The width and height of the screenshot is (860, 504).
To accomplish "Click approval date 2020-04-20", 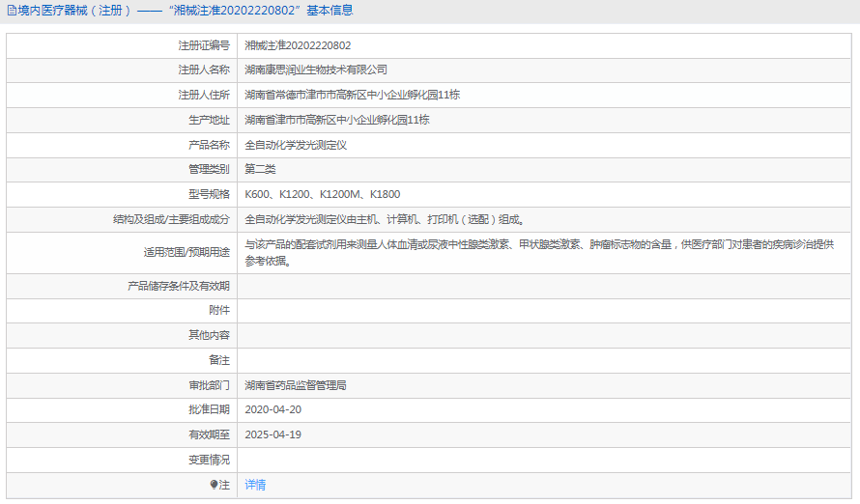I will coord(273,409).
